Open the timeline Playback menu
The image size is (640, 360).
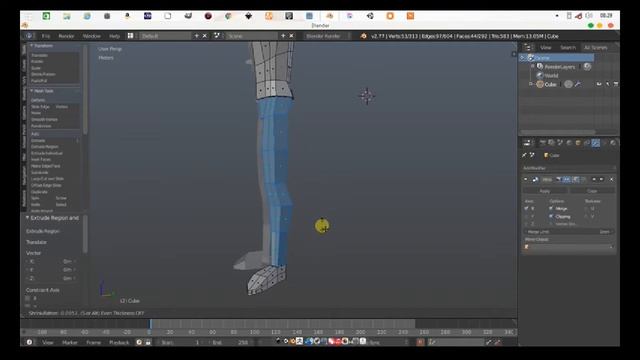(119, 342)
